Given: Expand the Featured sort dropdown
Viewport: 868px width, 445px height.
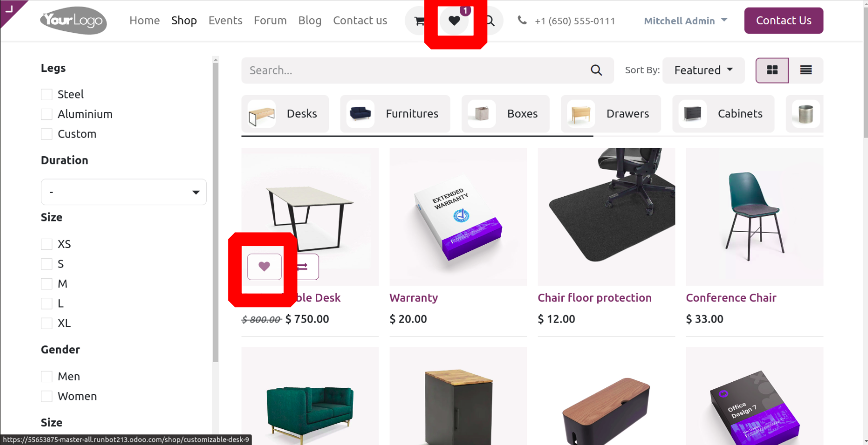Looking at the screenshot, I should [x=703, y=70].
